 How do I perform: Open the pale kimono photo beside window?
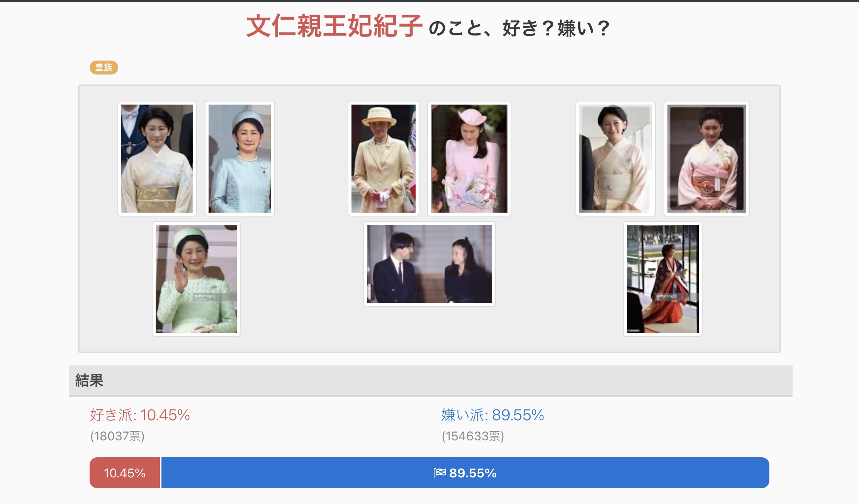click(x=616, y=159)
